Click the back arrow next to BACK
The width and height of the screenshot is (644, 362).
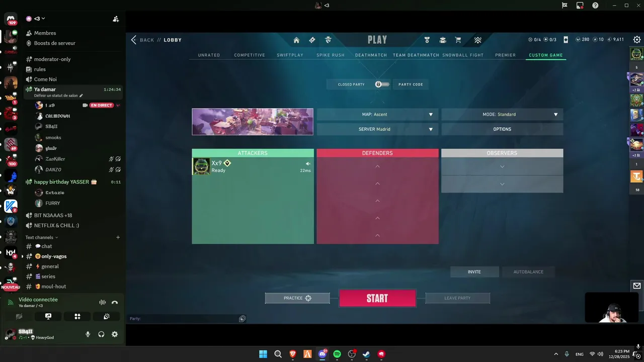point(133,40)
